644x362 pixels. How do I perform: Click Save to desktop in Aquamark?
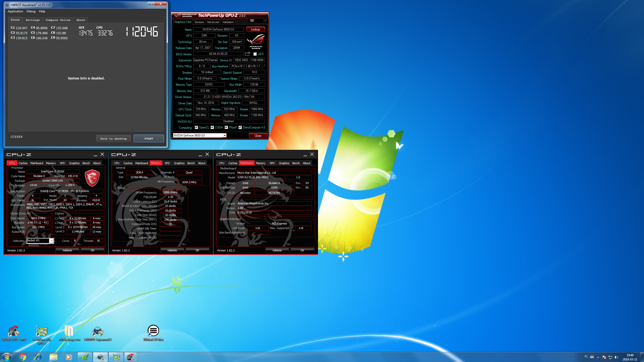(113, 139)
